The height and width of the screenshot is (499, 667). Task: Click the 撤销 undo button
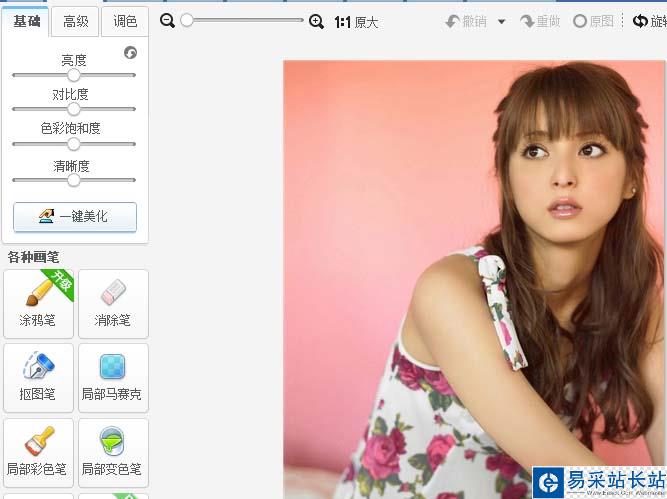[466, 21]
